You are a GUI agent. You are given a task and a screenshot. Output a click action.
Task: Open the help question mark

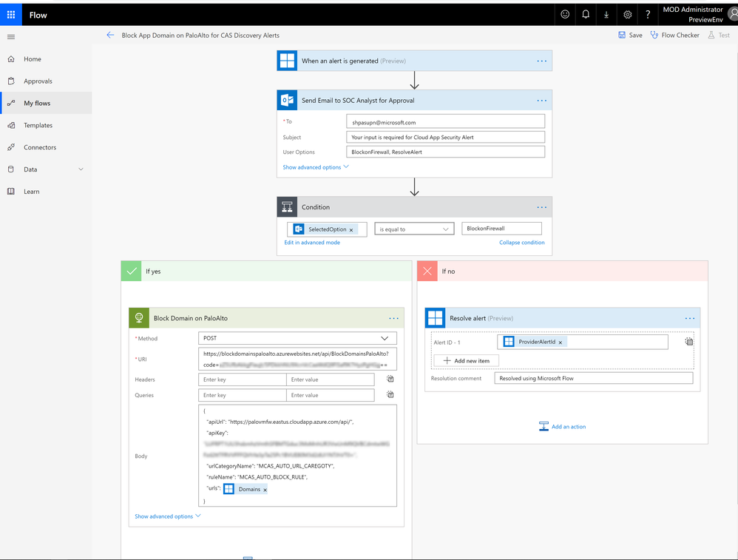[648, 15]
